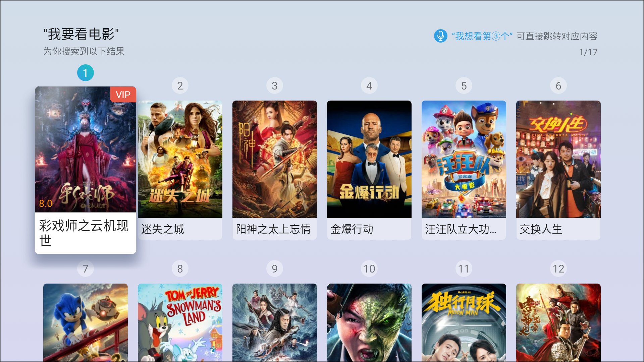Open the 独行月球 Moon Man poster

click(x=464, y=322)
